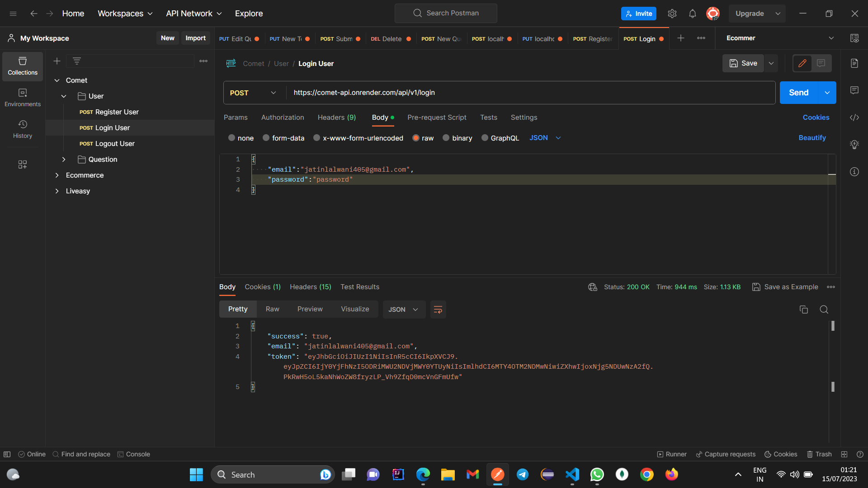Open the POST method dropdown
This screenshot has width=868, height=488.
click(252, 93)
